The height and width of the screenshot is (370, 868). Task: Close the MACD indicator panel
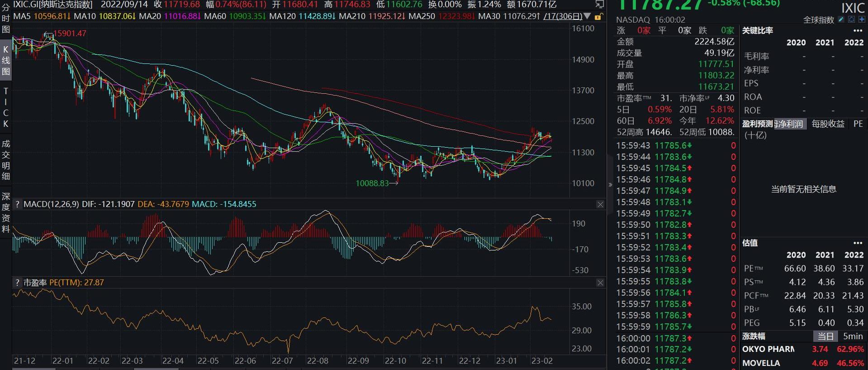(600, 205)
